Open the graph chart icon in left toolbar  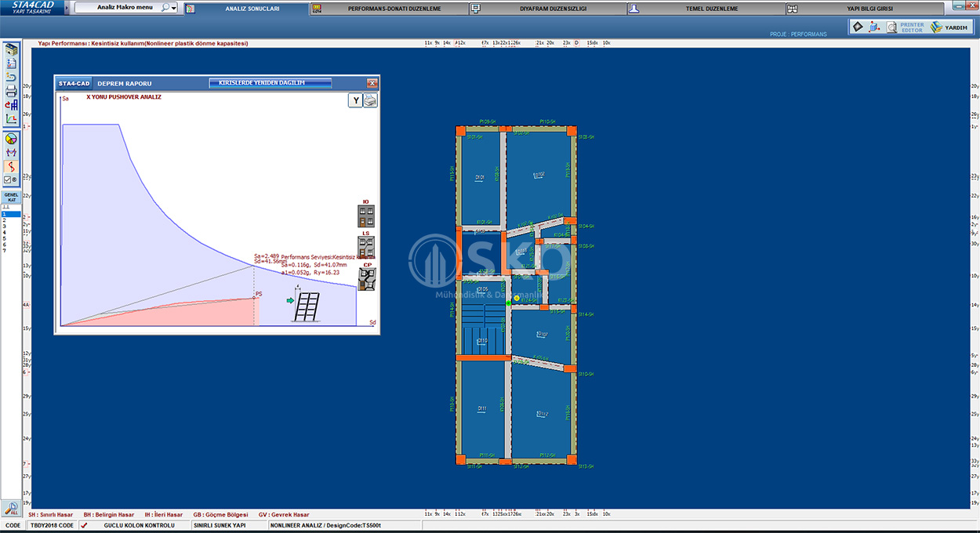(x=11, y=118)
